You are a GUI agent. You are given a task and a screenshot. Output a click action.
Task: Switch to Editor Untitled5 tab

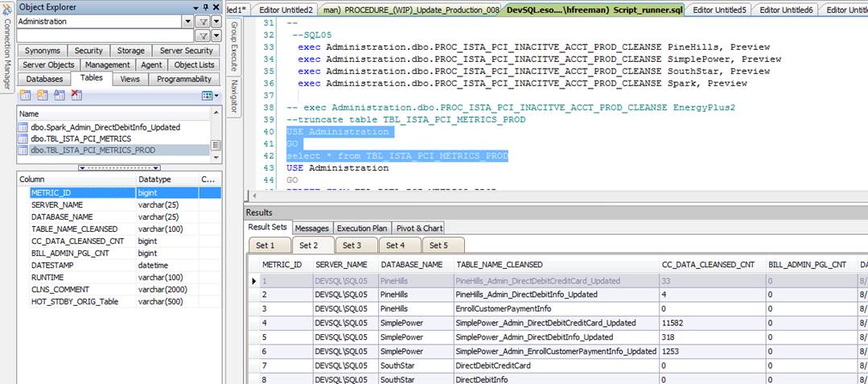point(719,10)
